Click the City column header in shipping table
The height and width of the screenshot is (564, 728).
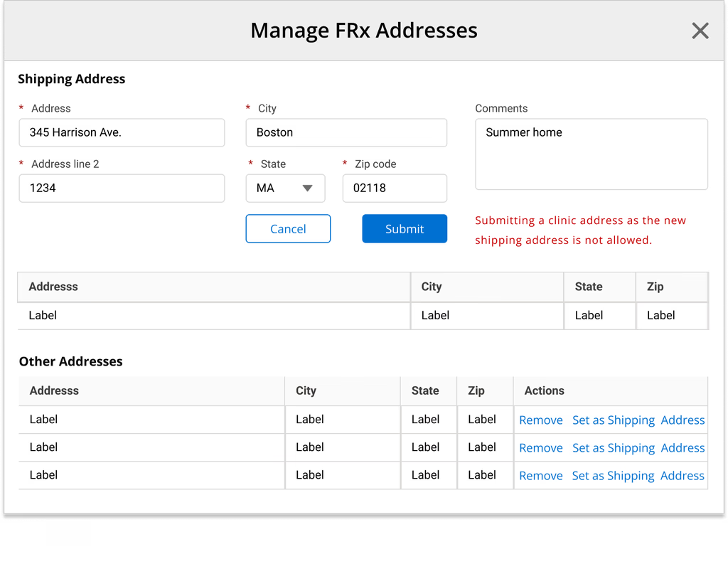432,287
